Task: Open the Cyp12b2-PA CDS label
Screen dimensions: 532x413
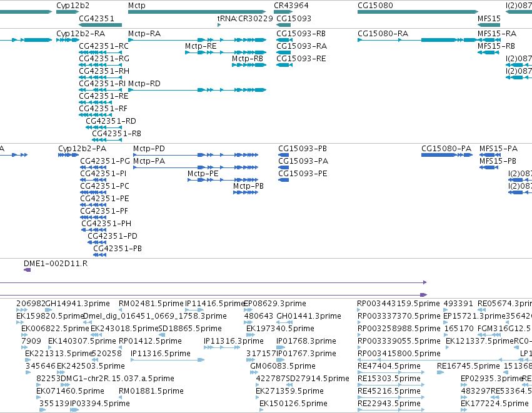Action: tap(82, 149)
